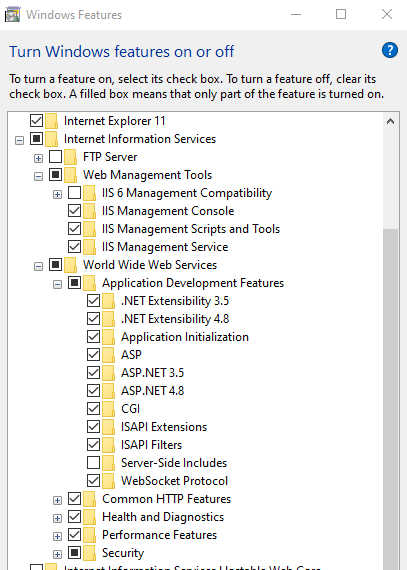Expand the Security node

(57, 554)
